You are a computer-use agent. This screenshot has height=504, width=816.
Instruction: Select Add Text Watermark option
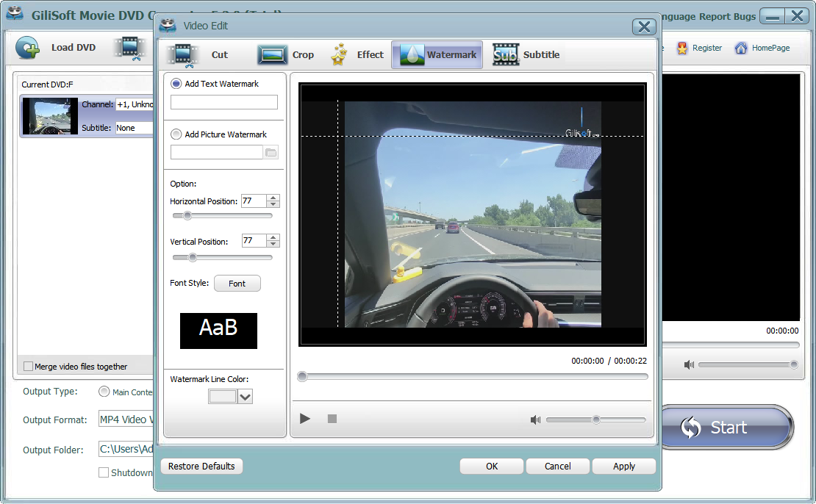click(x=176, y=84)
